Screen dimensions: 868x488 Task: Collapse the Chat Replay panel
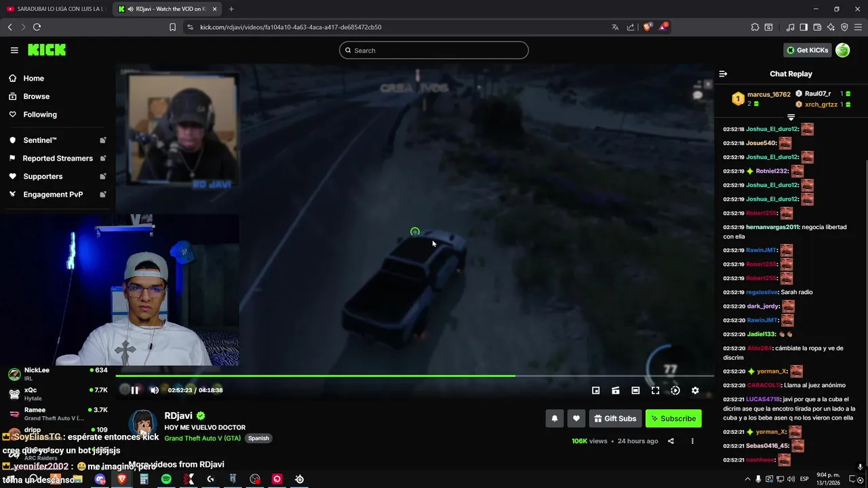coord(723,74)
